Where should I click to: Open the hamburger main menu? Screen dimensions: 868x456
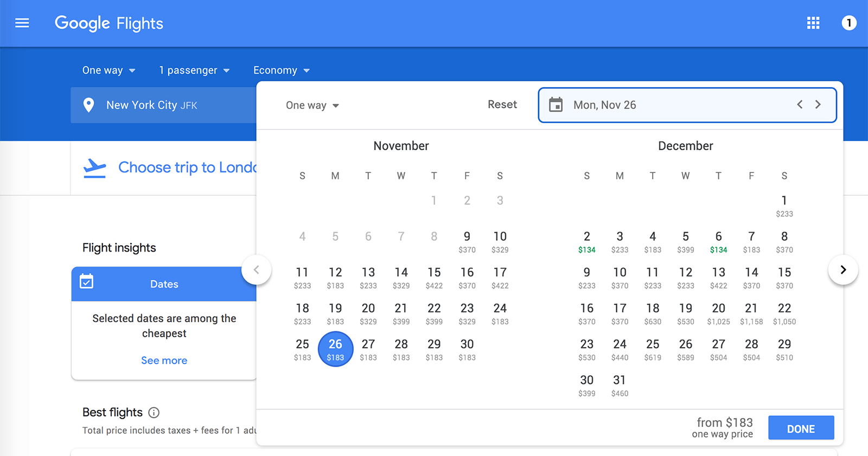22,23
